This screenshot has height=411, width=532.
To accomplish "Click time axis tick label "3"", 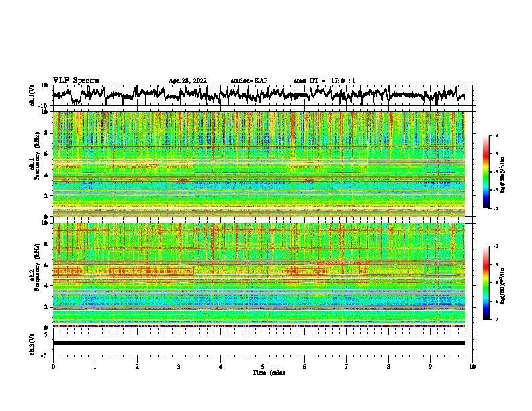I will point(179,367).
